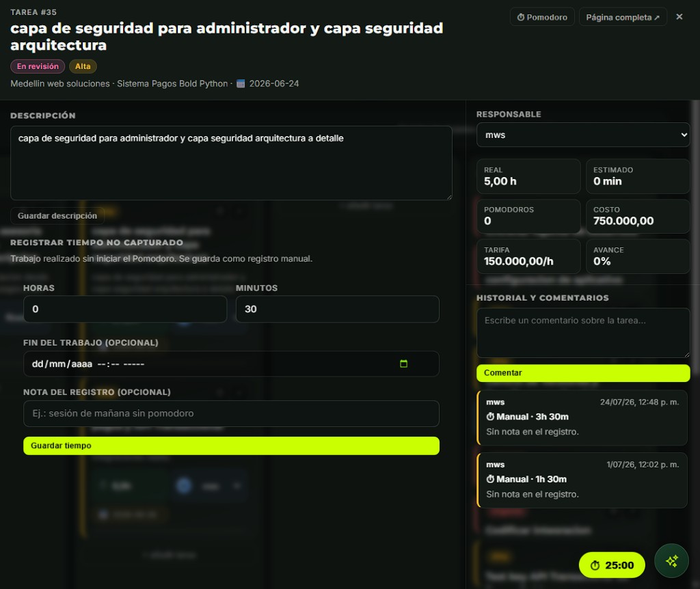
Task: Click the 1/07/26, 12:02 p. m. timestamp
Action: coord(643,465)
